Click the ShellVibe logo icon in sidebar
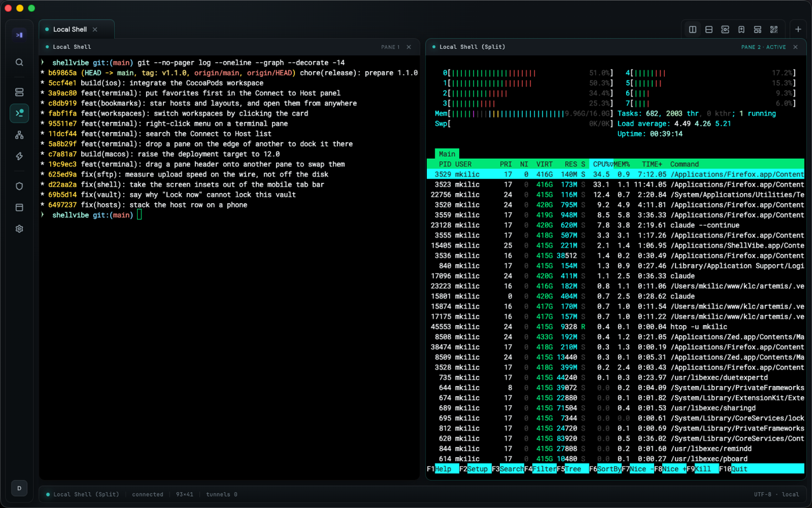Screen dimensions: 812x508 pos(19,35)
